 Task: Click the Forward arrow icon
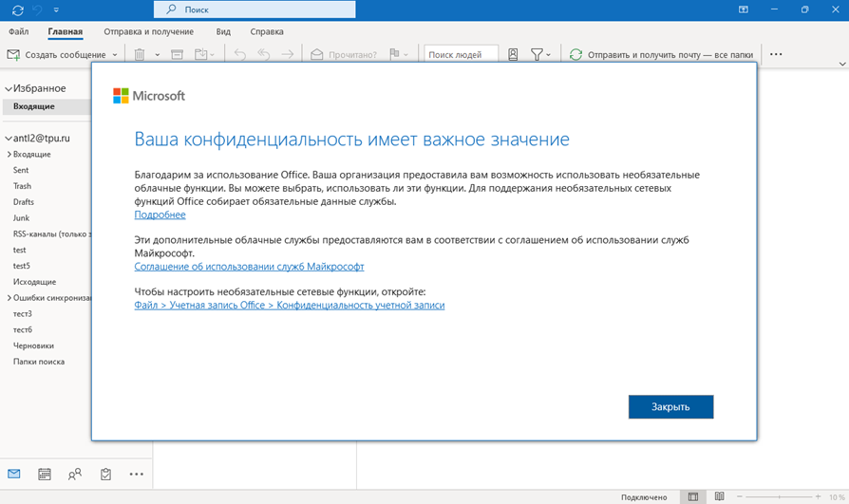pyautogui.click(x=288, y=54)
